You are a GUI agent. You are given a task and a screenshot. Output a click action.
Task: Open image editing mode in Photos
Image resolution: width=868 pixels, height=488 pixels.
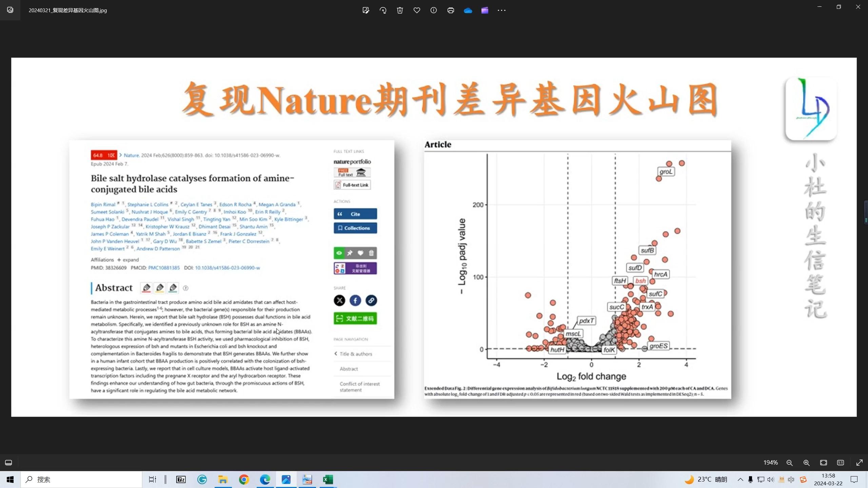tap(366, 10)
